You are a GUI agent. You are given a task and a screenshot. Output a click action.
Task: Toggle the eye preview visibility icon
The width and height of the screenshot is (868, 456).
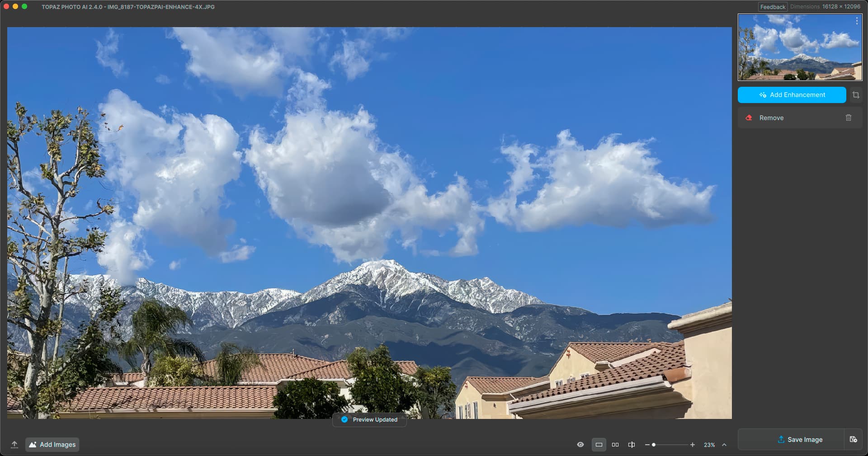coord(580,445)
